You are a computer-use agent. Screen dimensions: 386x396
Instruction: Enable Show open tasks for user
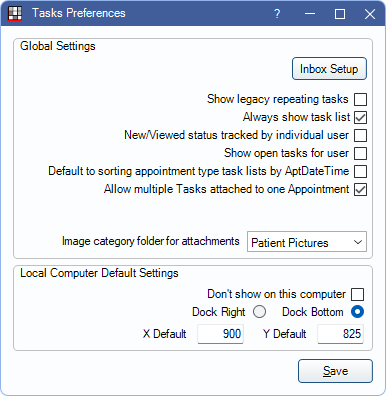pyautogui.click(x=361, y=153)
